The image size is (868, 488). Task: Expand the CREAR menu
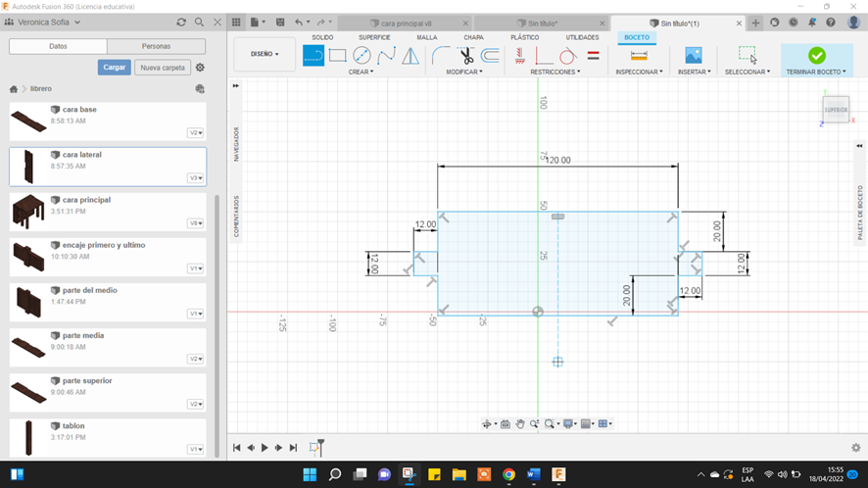pos(361,72)
